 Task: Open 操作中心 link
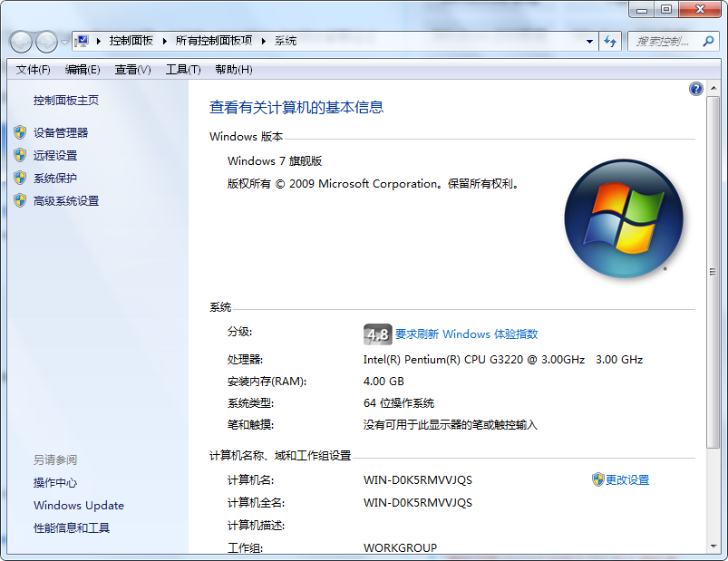55,482
